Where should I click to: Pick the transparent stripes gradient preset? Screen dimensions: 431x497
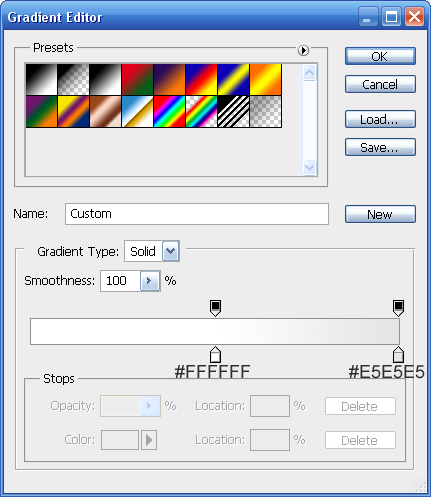(x=233, y=111)
